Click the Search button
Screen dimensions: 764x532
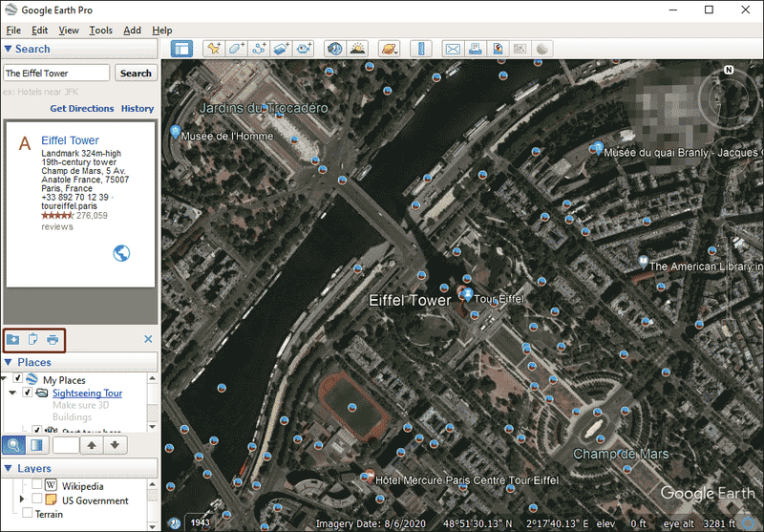136,74
